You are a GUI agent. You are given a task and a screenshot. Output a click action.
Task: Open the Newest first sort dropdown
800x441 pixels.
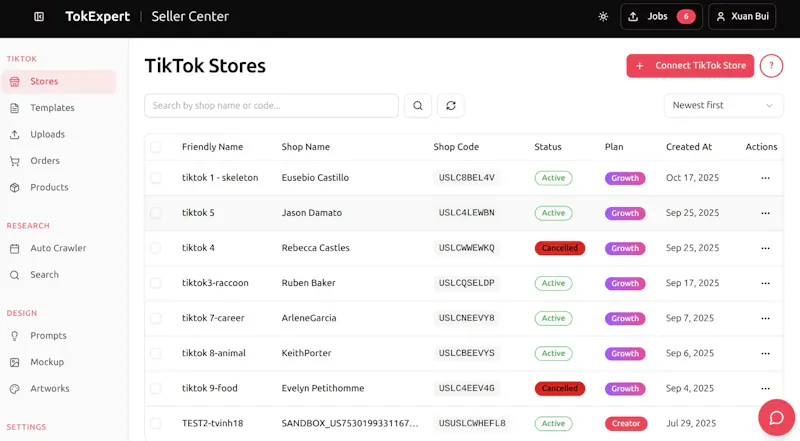(x=723, y=105)
